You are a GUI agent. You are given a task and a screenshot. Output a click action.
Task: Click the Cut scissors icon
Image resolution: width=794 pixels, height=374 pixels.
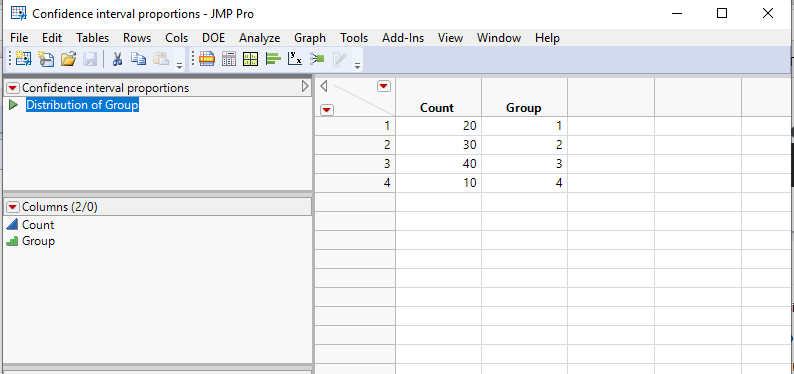click(x=117, y=59)
